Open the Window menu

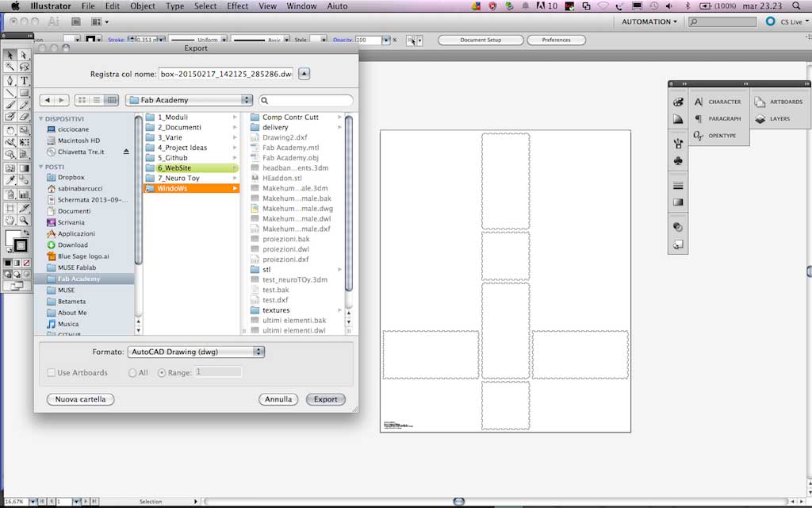coord(301,6)
